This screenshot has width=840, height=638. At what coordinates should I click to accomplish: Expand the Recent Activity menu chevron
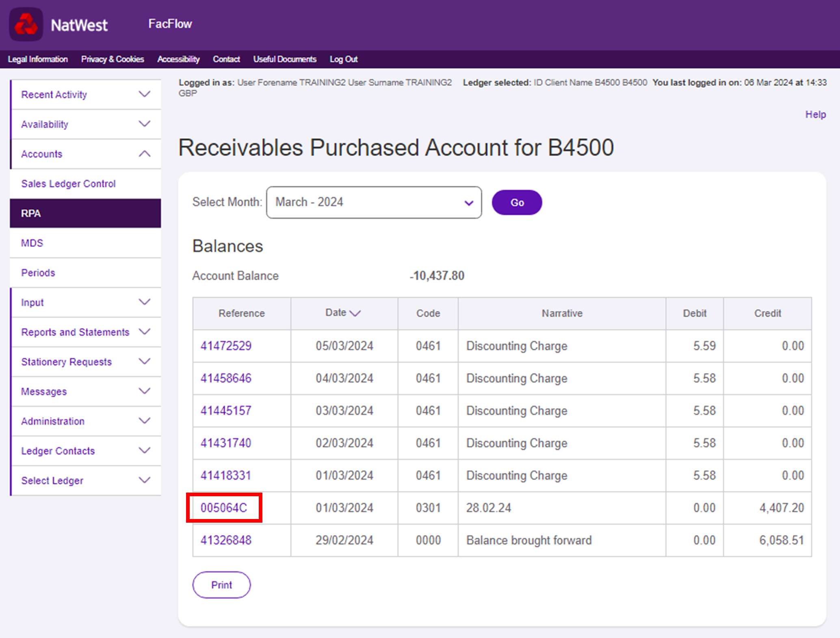(145, 94)
